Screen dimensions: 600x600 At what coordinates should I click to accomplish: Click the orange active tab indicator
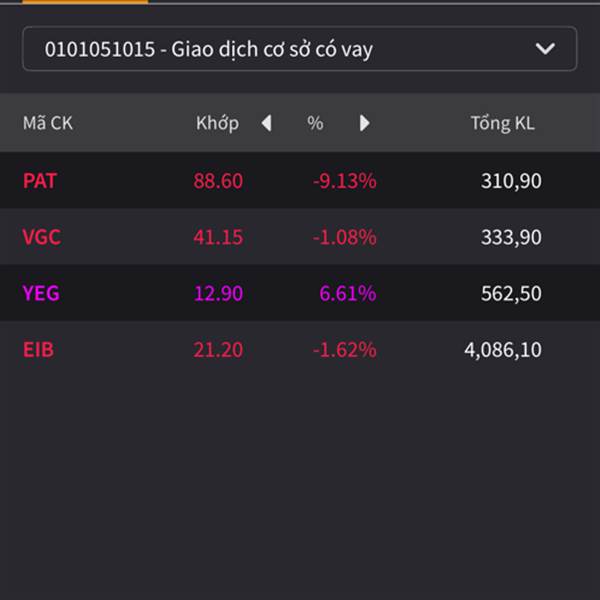(x=85, y=2)
